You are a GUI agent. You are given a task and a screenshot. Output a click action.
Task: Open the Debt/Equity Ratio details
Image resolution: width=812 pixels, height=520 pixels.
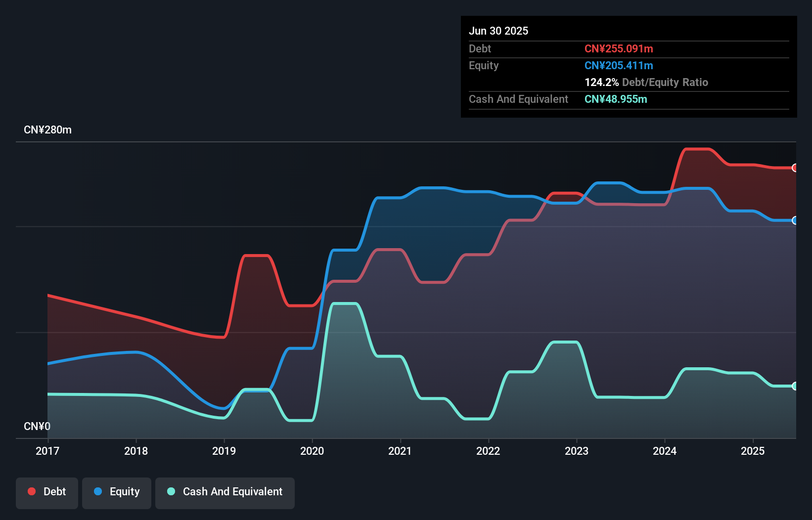click(646, 82)
